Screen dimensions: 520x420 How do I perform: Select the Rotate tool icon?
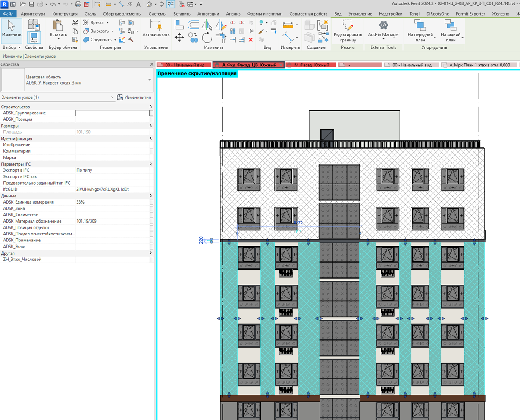(x=207, y=38)
